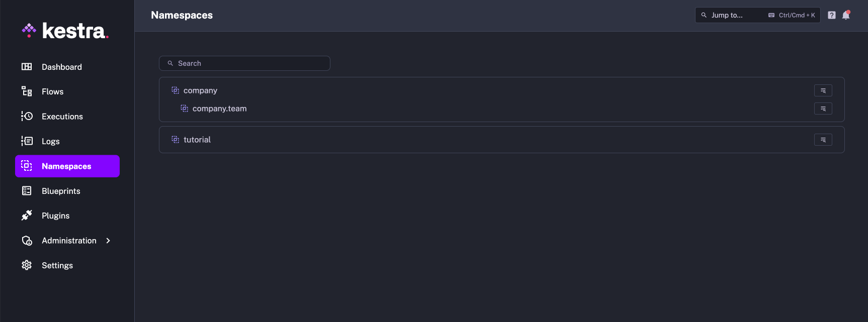
Task: Open notifications via the bell icon
Action: click(846, 15)
